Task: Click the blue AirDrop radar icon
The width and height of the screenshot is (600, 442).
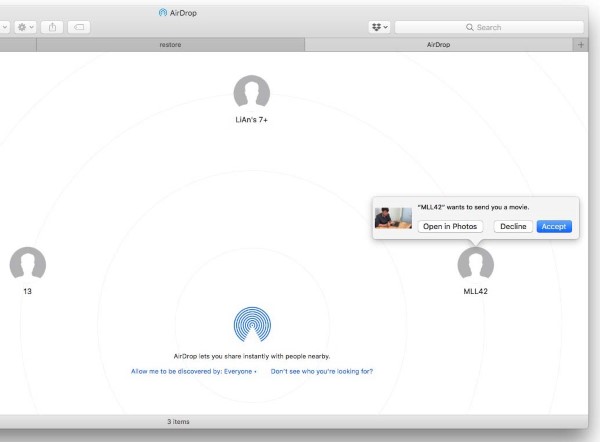Action: point(251,325)
